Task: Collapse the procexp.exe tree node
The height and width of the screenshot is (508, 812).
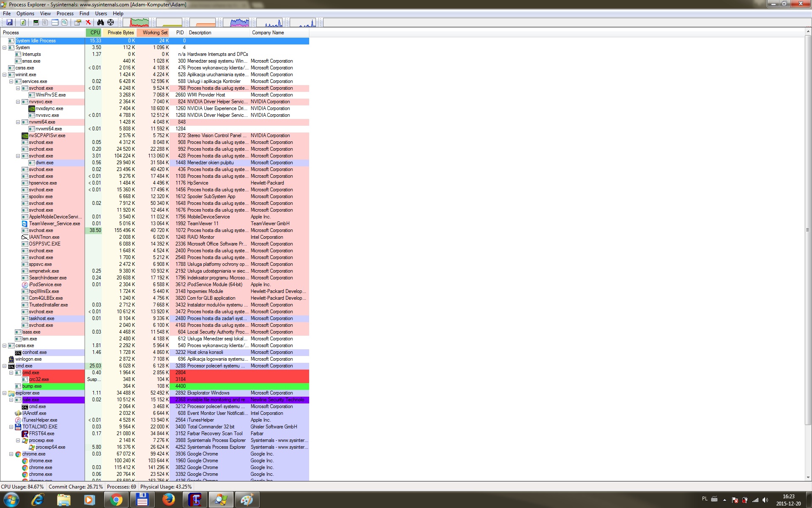Action: [18, 440]
